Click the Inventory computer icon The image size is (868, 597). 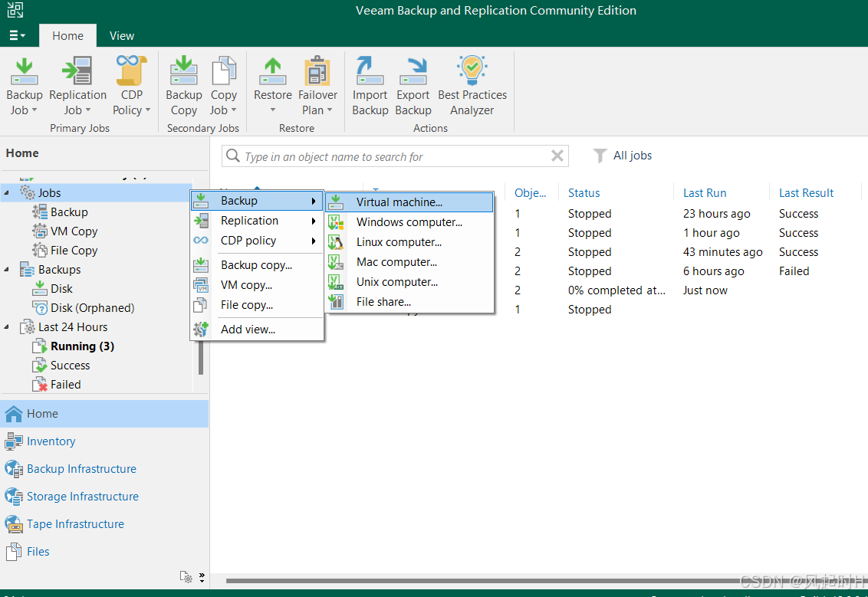(x=13, y=441)
